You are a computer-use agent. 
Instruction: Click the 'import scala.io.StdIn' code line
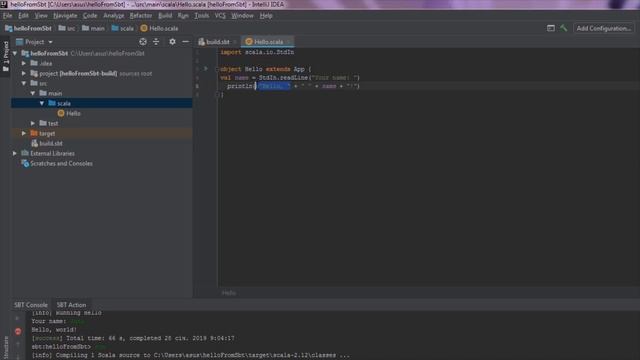click(257, 52)
